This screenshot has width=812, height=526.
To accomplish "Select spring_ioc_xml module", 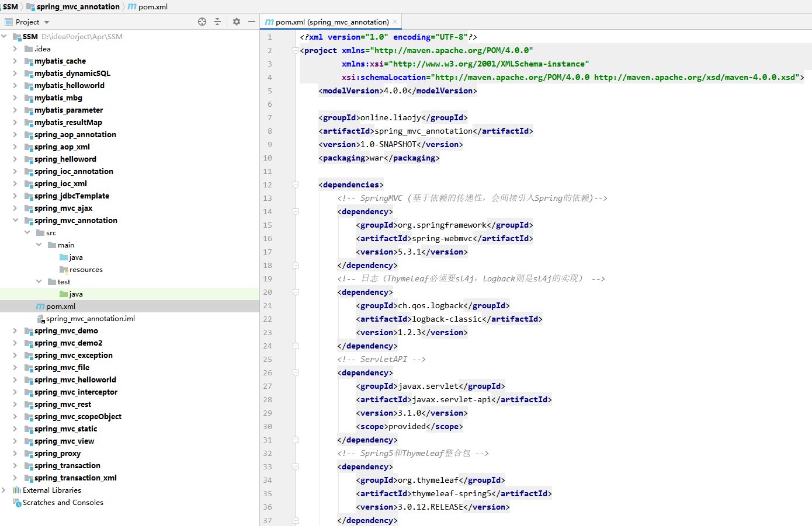I will click(x=61, y=183).
